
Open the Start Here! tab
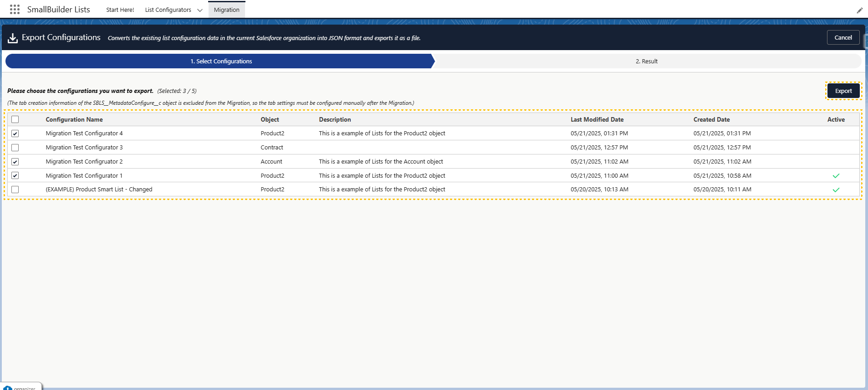120,10
